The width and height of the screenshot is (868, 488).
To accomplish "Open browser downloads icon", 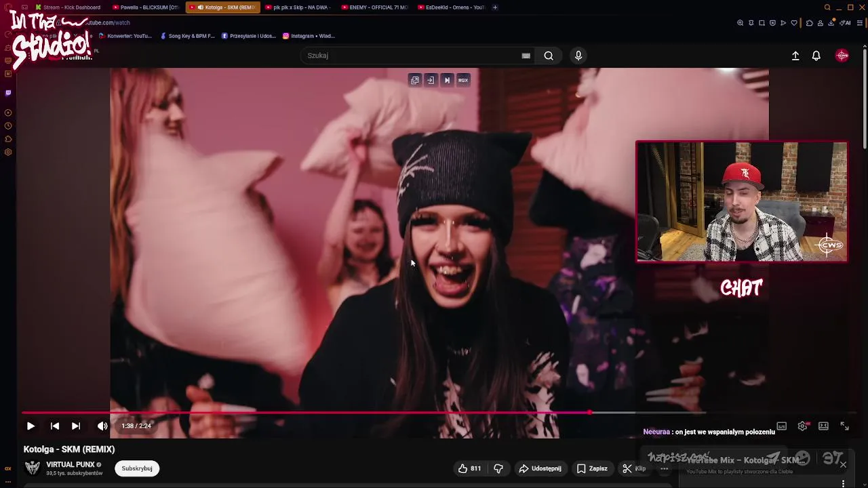I will 831,23.
